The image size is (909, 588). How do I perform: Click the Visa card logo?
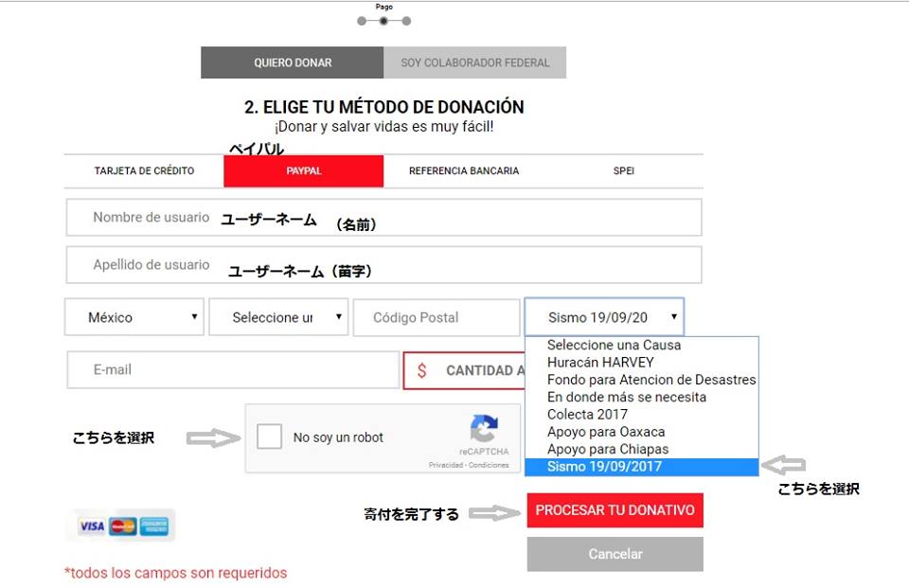(x=92, y=526)
